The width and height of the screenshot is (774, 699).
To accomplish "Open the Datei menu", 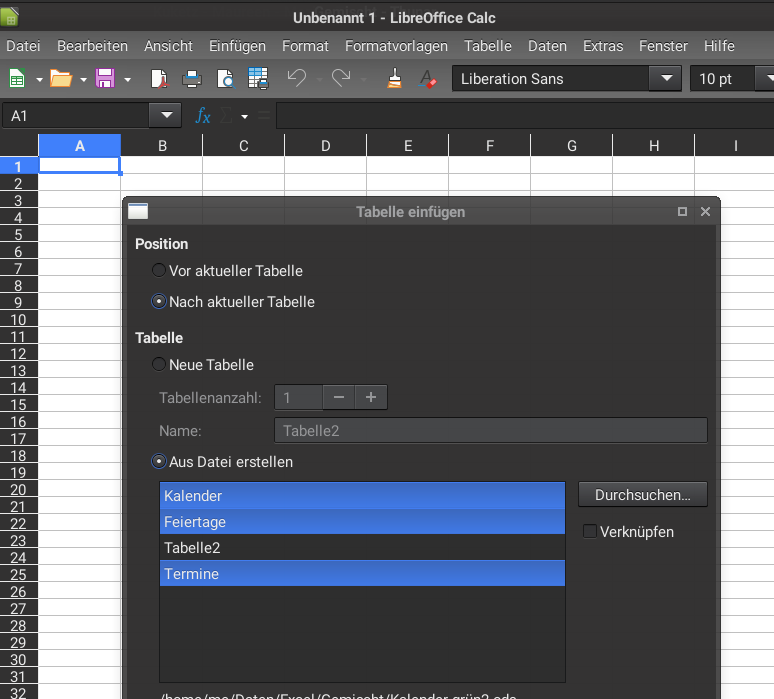I will click(23, 46).
